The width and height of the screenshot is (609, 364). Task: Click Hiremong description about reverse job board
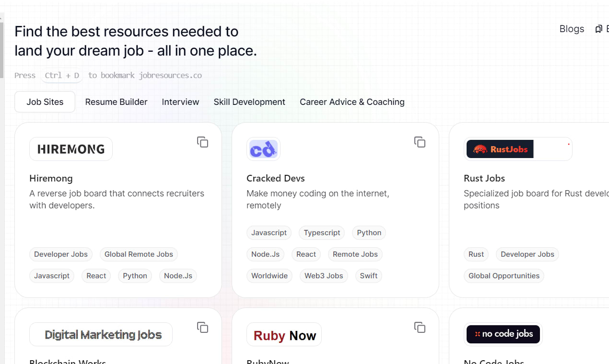point(117,199)
